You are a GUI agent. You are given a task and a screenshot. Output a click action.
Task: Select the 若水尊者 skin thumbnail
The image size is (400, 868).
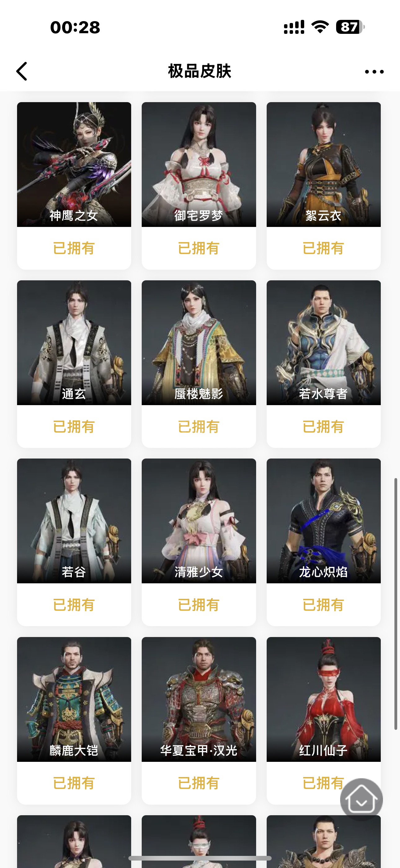pyautogui.click(x=324, y=343)
